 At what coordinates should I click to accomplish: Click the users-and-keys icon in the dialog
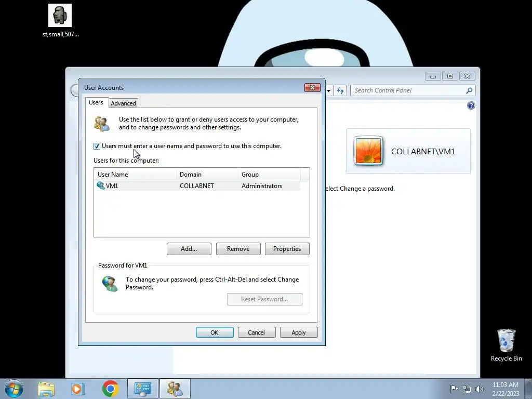coord(102,124)
